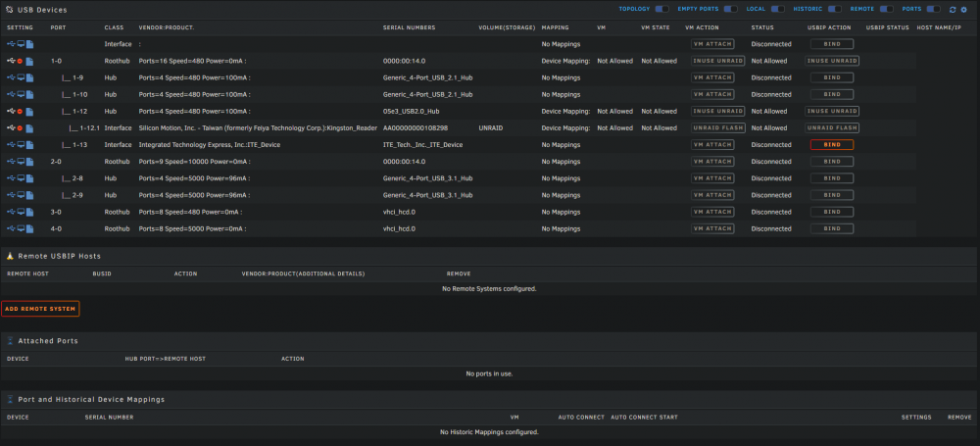Screen dimensions: 980x446
Task: Toggle the Historic switch
Action: tap(834, 10)
